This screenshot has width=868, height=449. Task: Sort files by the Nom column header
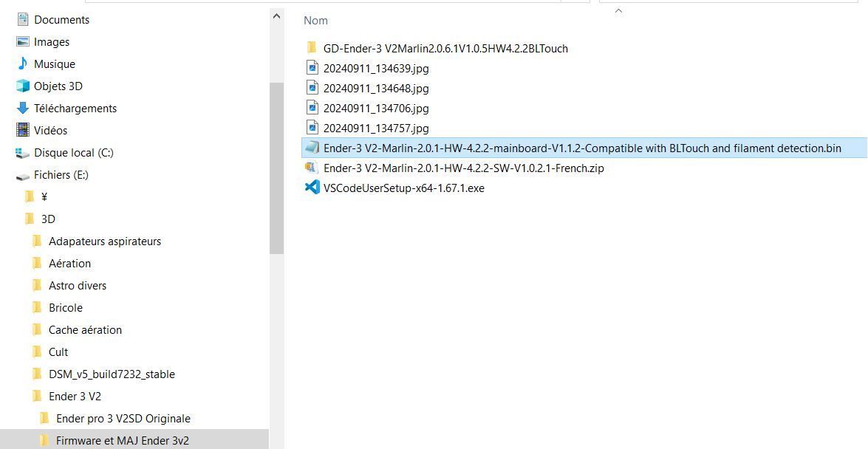point(315,21)
